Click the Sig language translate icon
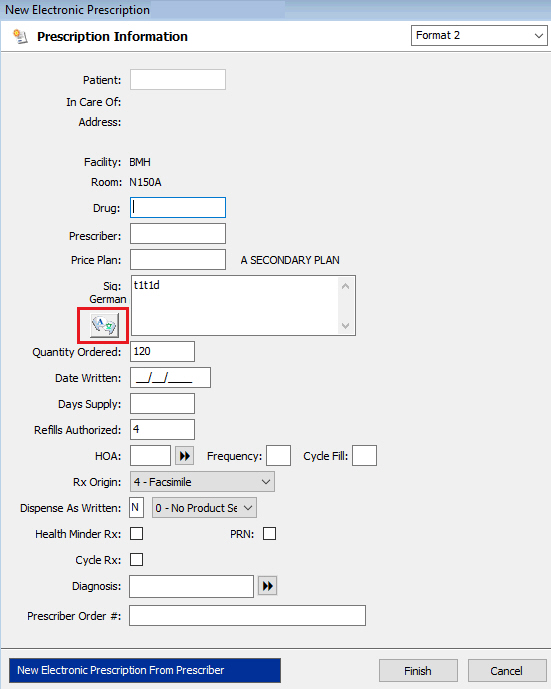Image resolution: width=551 pixels, height=689 pixels. [x=104, y=326]
